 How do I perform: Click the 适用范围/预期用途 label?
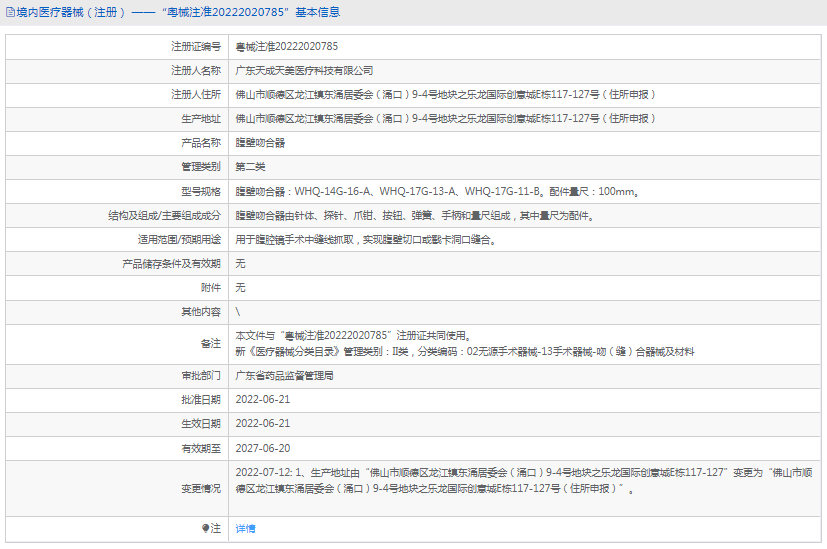click(x=179, y=240)
